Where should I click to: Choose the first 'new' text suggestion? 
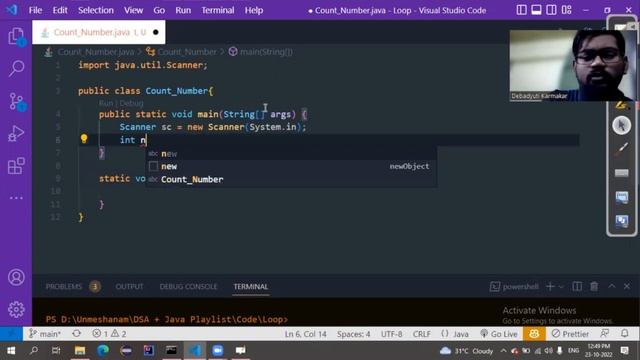(x=291, y=154)
